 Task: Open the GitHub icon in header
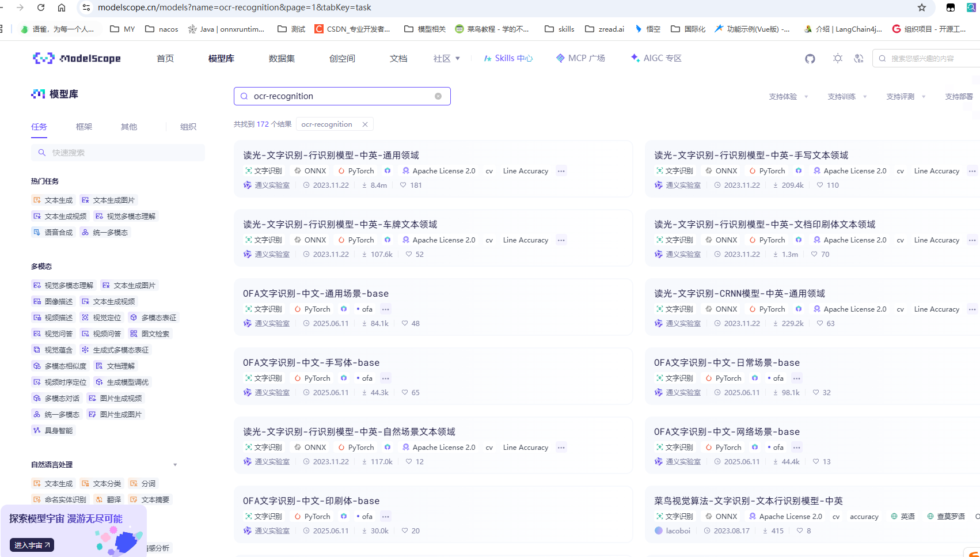(810, 59)
